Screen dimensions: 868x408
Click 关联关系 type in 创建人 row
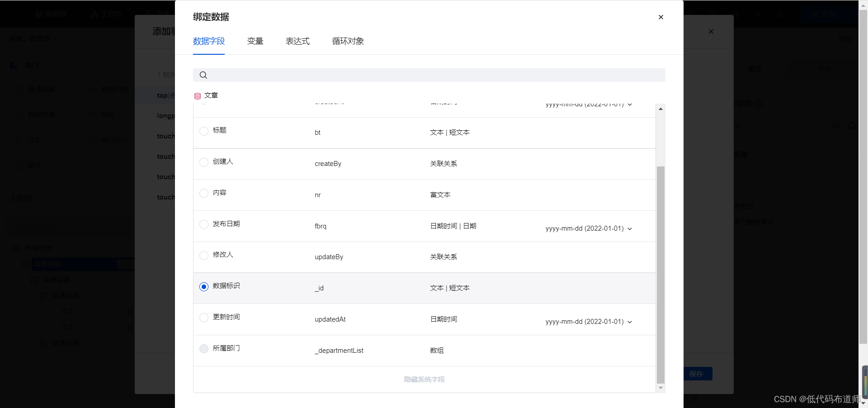(443, 164)
